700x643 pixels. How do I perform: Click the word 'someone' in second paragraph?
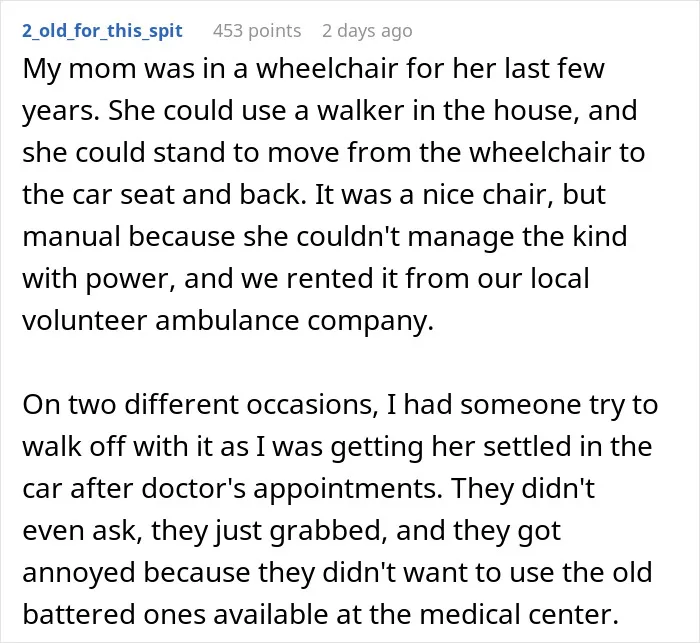click(x=521, y=405)
